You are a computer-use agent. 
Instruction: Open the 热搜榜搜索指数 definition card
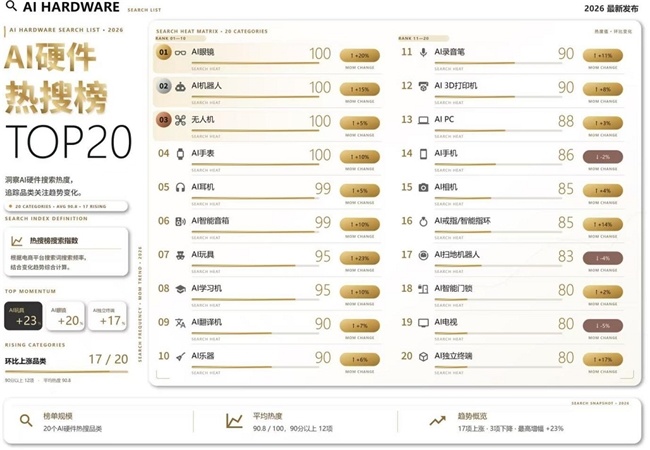coord(66,252)
